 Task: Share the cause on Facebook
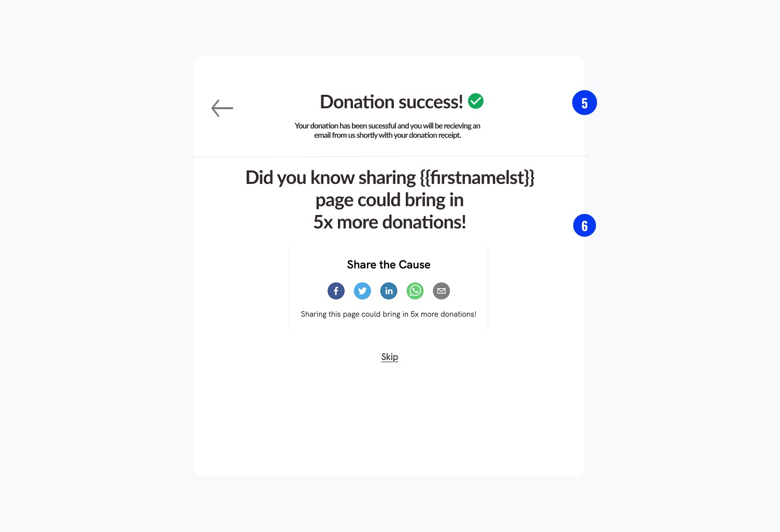(336, 291)
